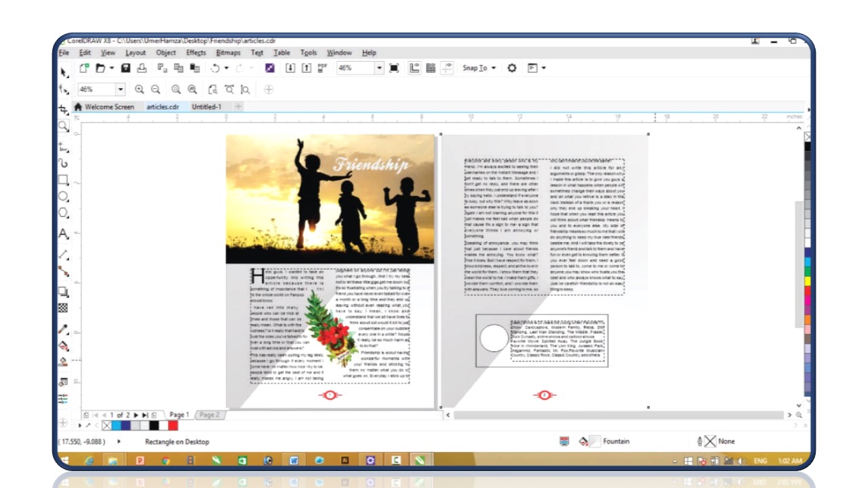Click the Paste icon
The width and height of the screenshot is (868, 488).
195,68
